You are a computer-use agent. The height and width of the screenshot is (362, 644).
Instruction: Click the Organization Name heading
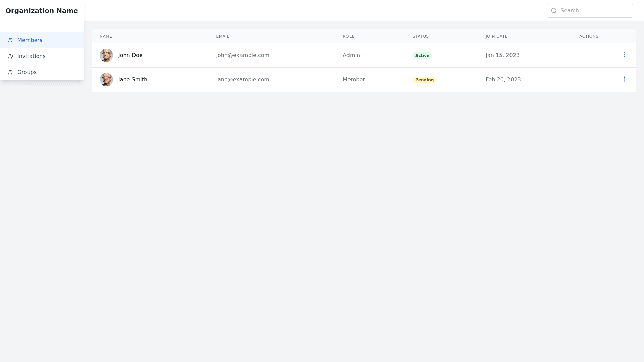pyautogui.click(x=42, y=11)
